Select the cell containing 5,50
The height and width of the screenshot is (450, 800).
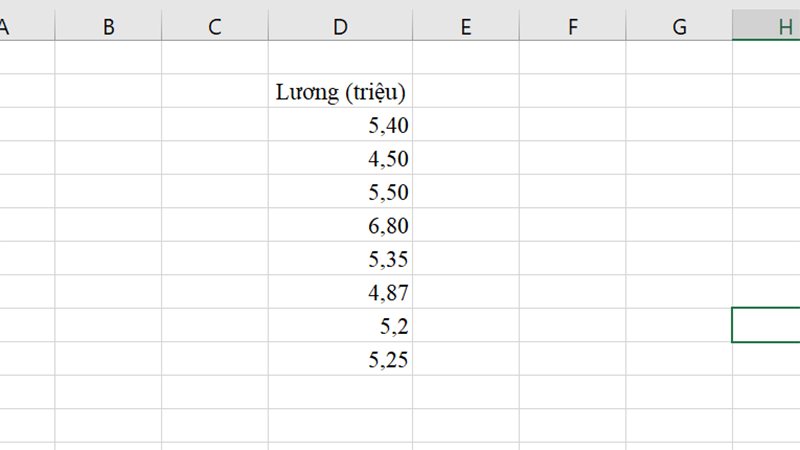pos(340,191)
